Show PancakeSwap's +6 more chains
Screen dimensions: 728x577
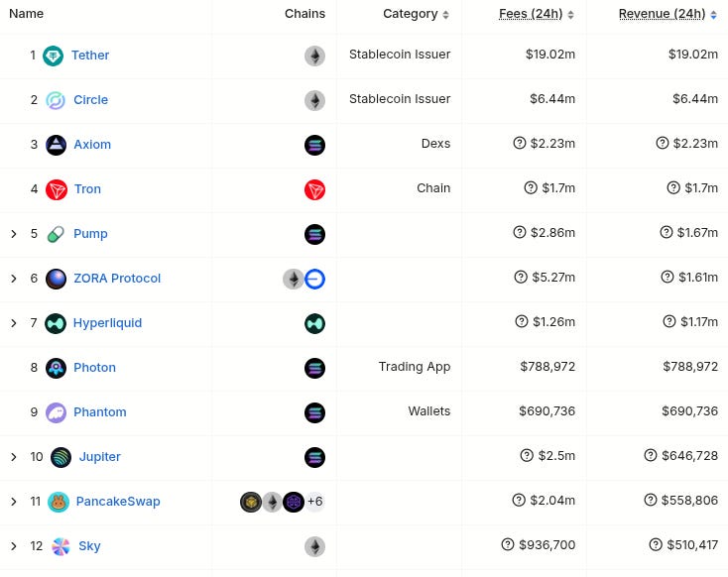(x=314, y=502)
